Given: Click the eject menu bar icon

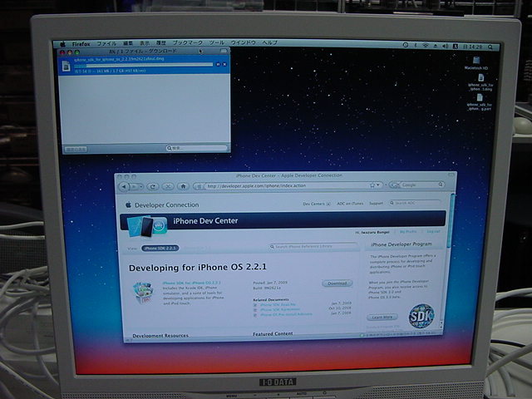Looking at the screenshot, I should pyautogui.click(x=436, y=46).
